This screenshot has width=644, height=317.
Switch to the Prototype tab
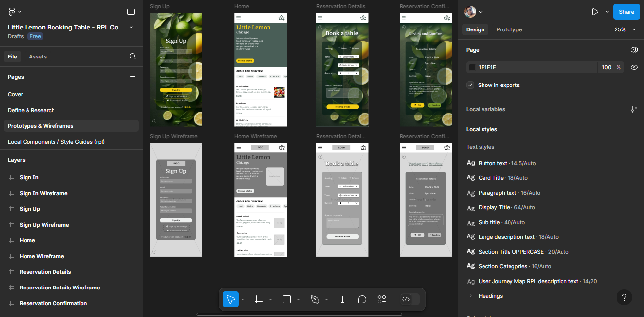point(509,29)
